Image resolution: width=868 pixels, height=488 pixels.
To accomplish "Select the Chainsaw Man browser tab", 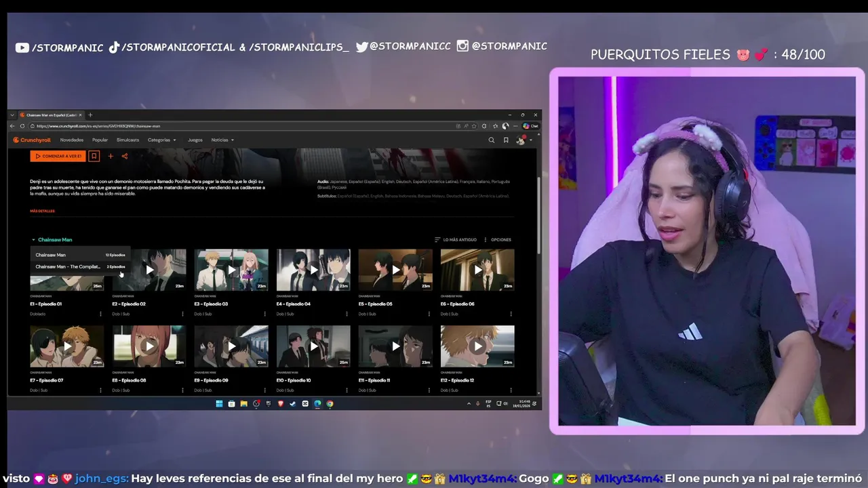I will [51, 115].
